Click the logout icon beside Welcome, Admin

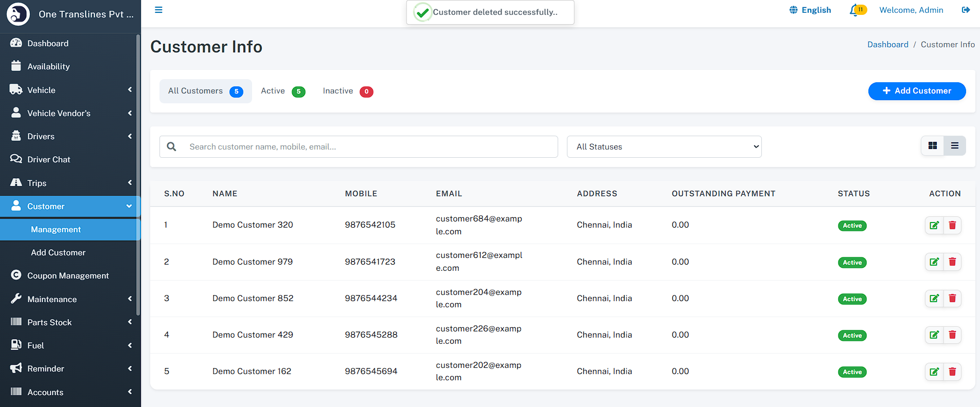(x=966, y=10)
